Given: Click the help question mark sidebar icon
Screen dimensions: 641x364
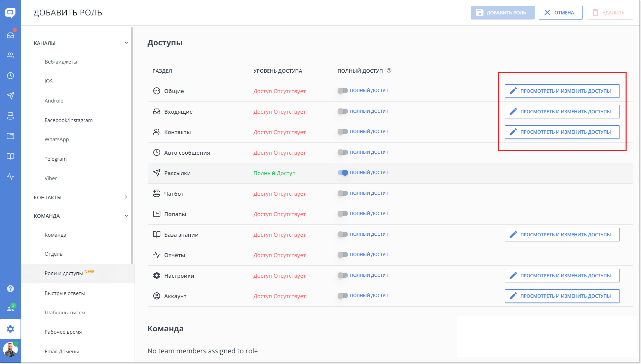Looking at the screenshot, I should click(10, 289).
